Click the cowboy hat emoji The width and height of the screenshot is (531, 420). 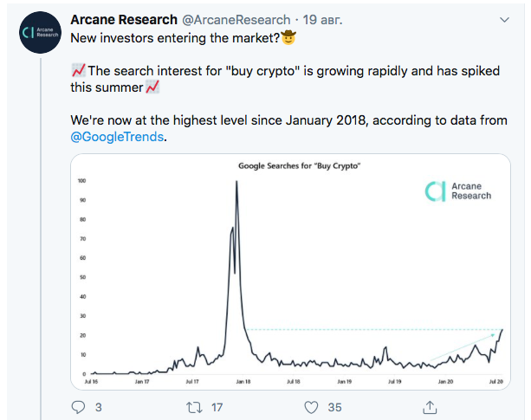coord(288,38)
